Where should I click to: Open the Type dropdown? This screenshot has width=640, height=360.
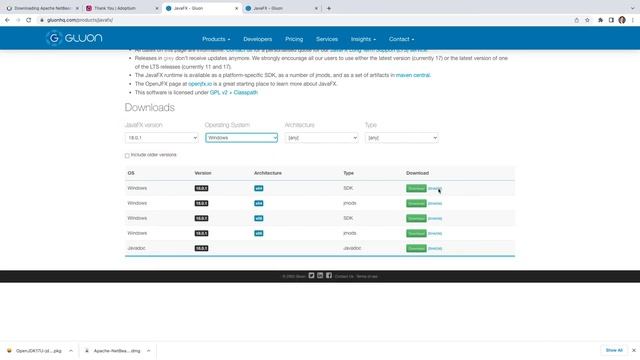(x=402, y=138)
